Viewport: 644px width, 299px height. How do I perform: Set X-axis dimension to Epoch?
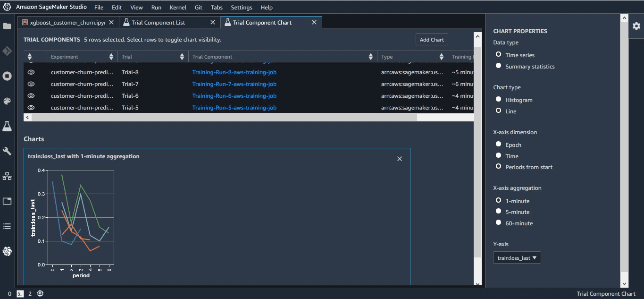point(498,144)
